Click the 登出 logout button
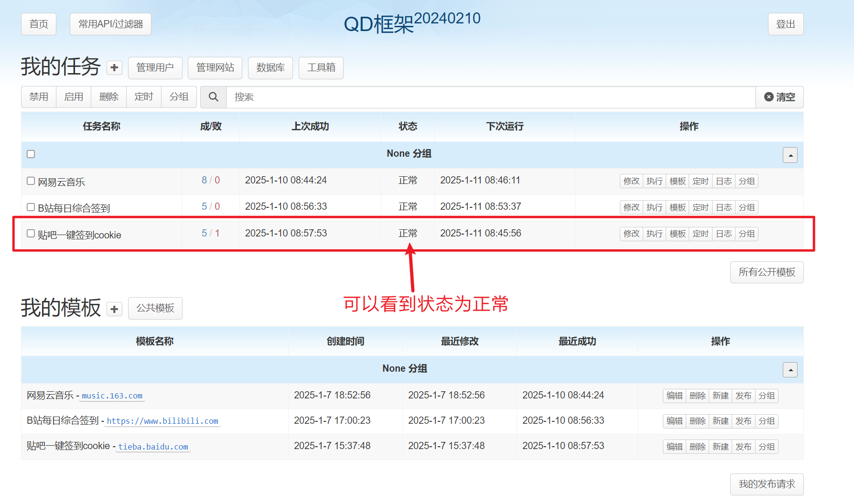Screen dimensions: 854x504 click(x=785, y=24)
